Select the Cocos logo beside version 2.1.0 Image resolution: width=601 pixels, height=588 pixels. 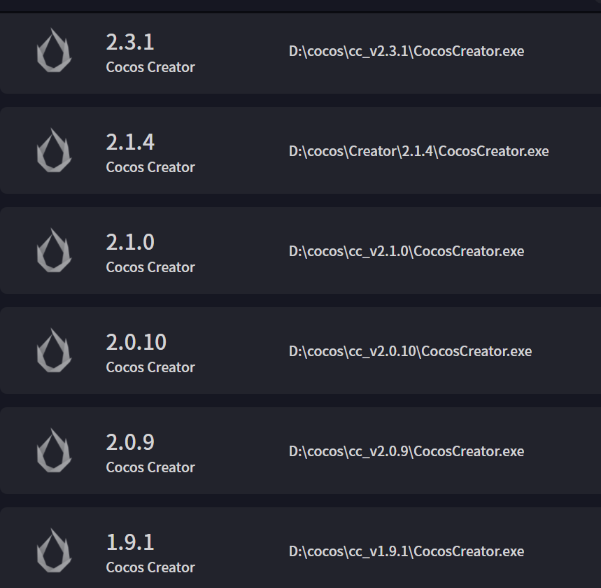[53, 251]
